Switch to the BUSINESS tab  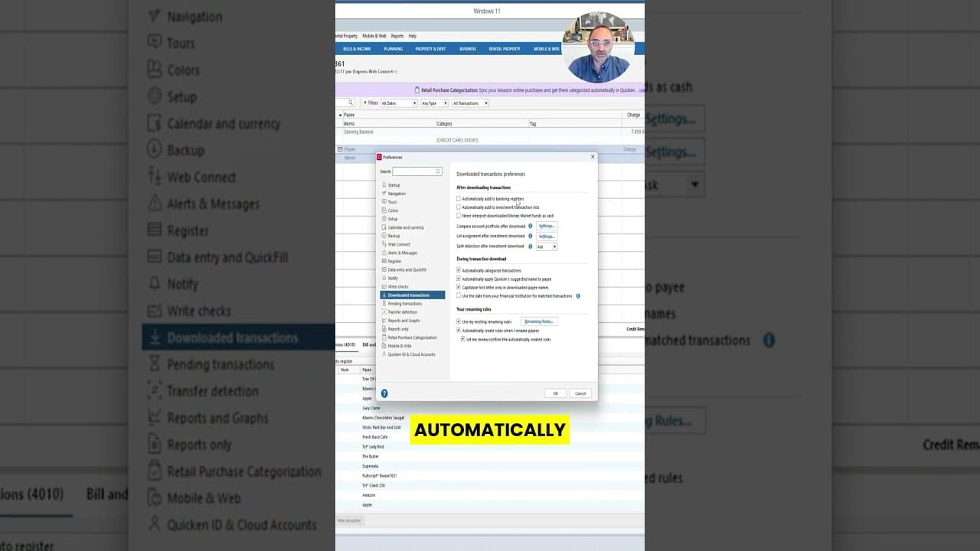click(468, 49)
